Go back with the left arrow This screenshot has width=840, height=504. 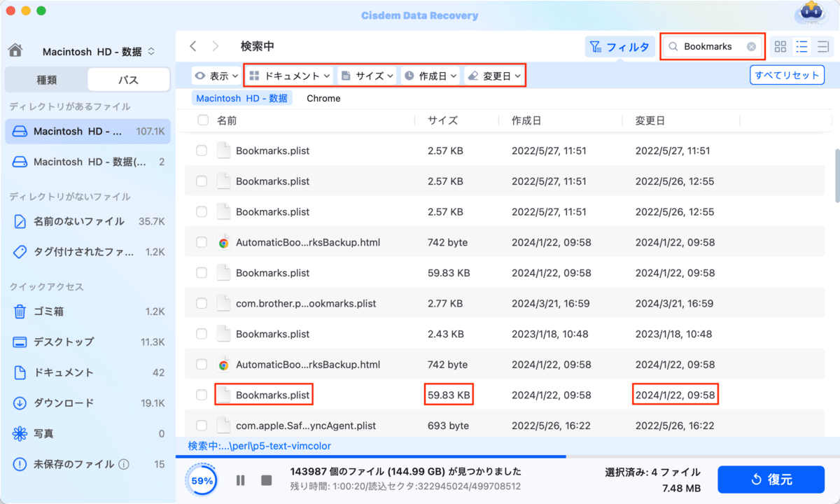click(193, 47)
